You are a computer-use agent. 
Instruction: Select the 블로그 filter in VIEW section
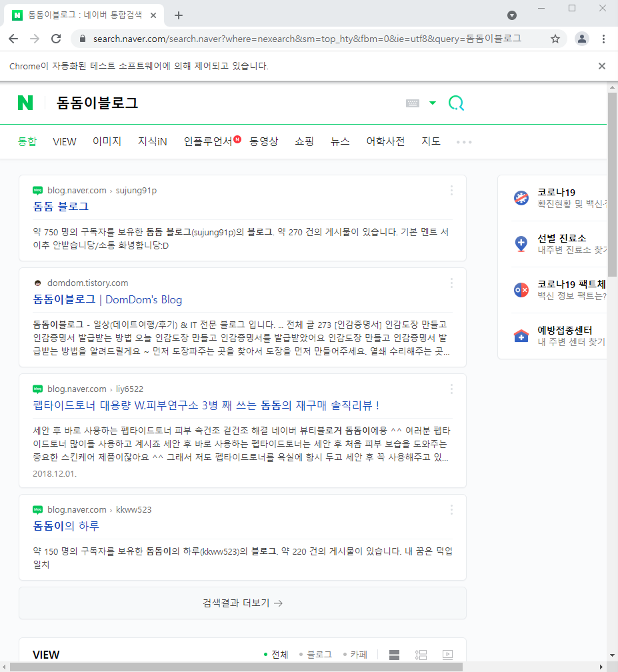point(315,655)
